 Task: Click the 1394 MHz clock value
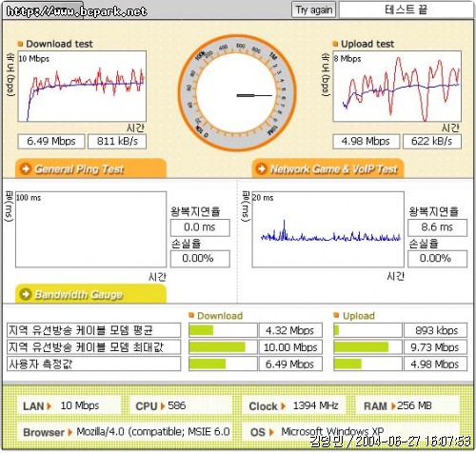pos(315,405)
